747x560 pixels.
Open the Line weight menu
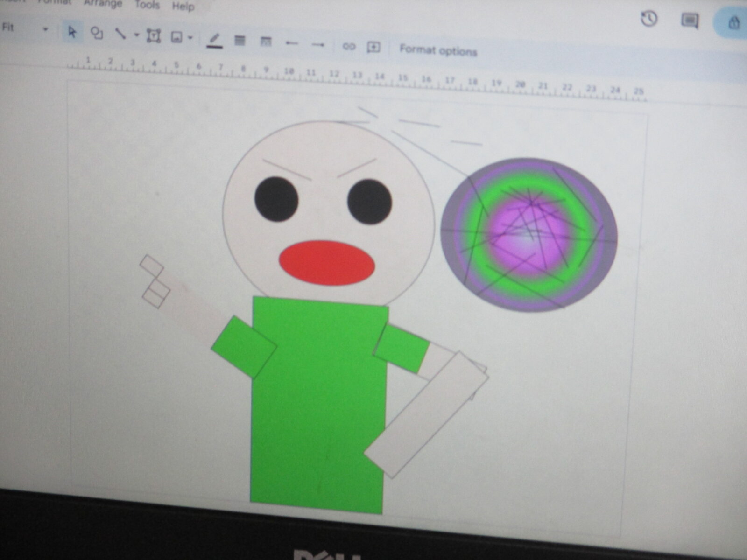coord(240,41)
